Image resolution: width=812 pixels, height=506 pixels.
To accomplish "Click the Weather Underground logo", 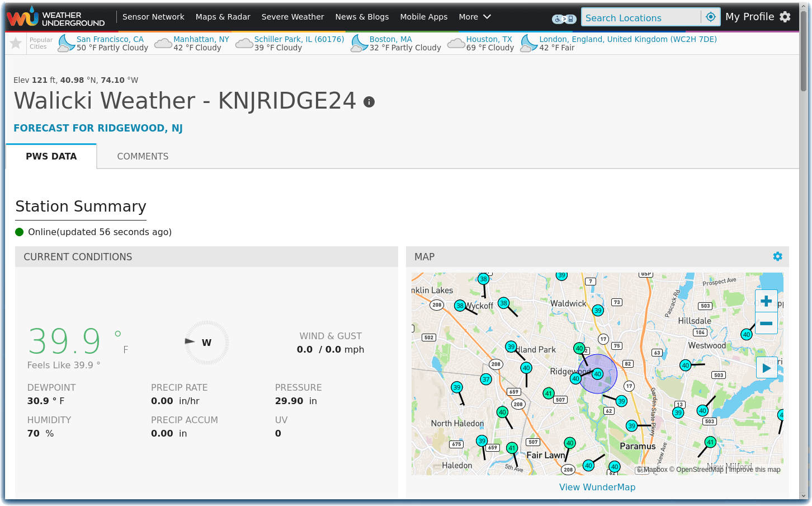I will point(56,17).
